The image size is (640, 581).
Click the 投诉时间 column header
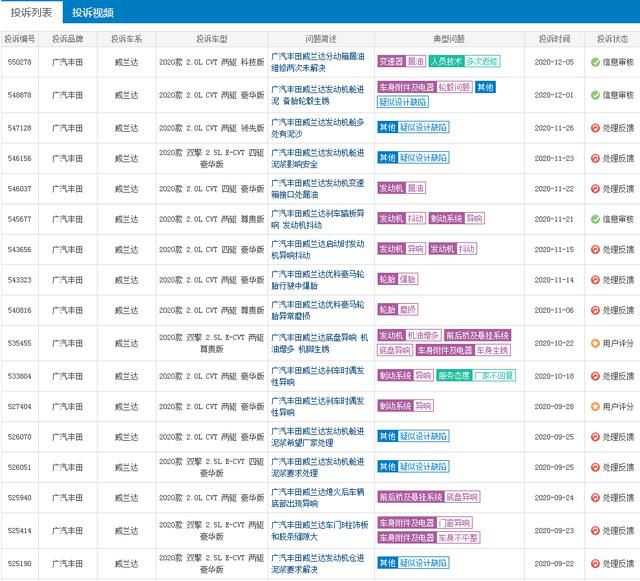(554, 39)
